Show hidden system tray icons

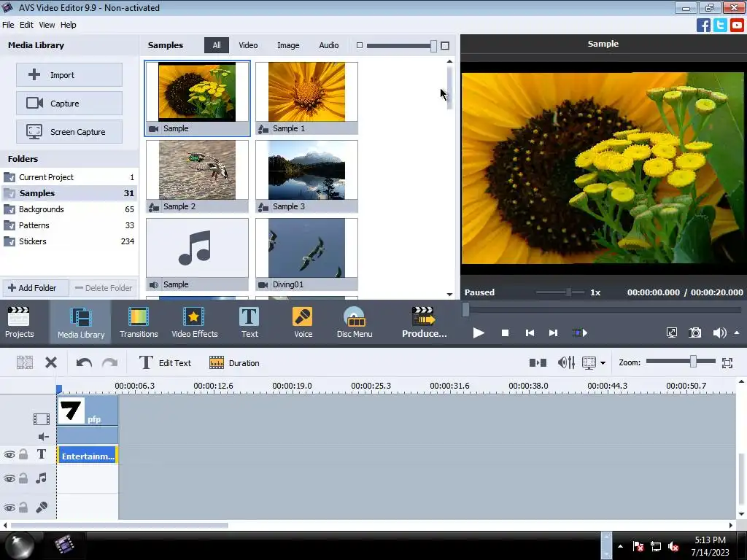[620, 546]
